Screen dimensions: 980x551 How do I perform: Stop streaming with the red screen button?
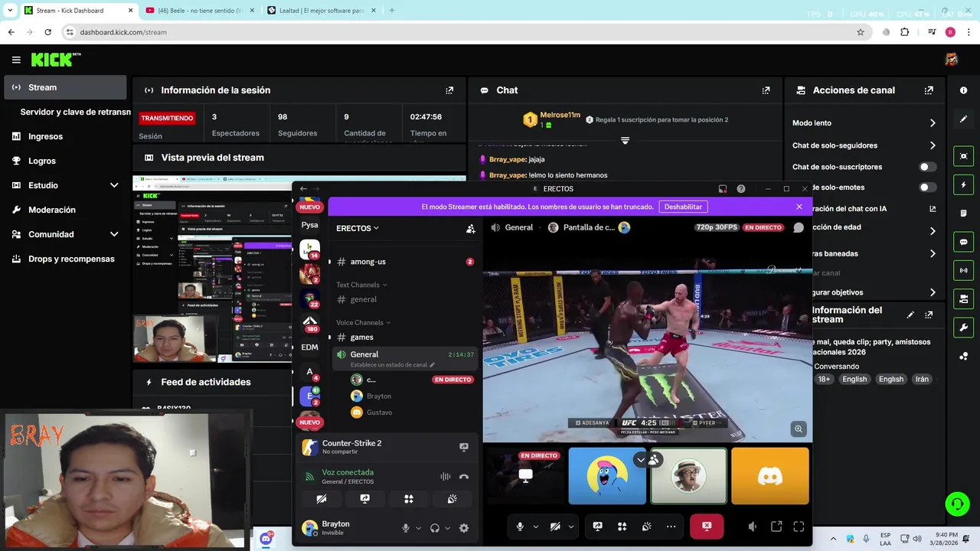707,527
